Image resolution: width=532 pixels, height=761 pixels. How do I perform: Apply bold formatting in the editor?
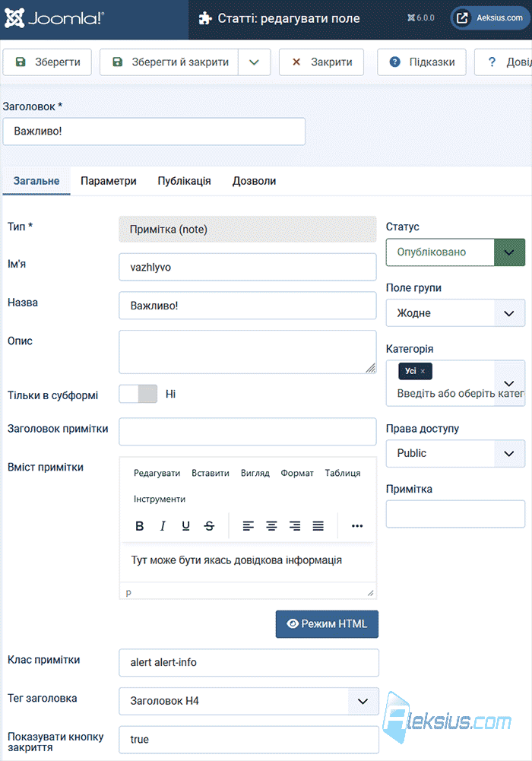click(x=140, y=525)
